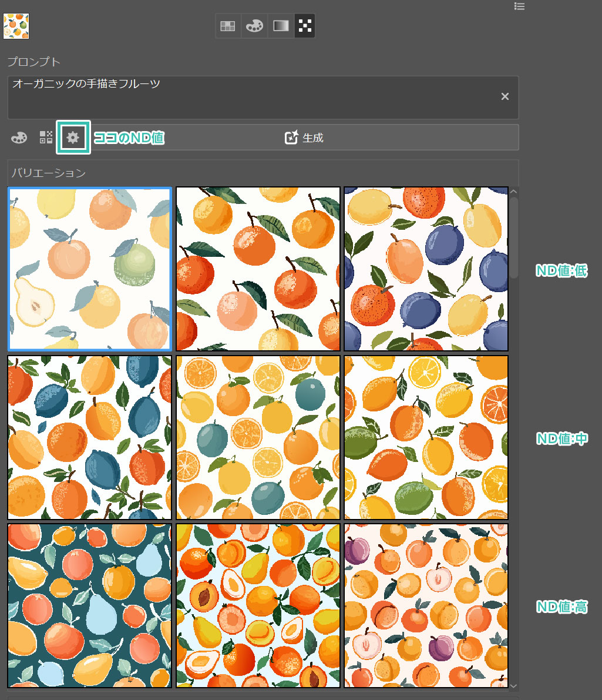Viewport: 602px width, 700px height.
Task: Click the variations scrollbar up arrow
Action: (x=514, y=192)
